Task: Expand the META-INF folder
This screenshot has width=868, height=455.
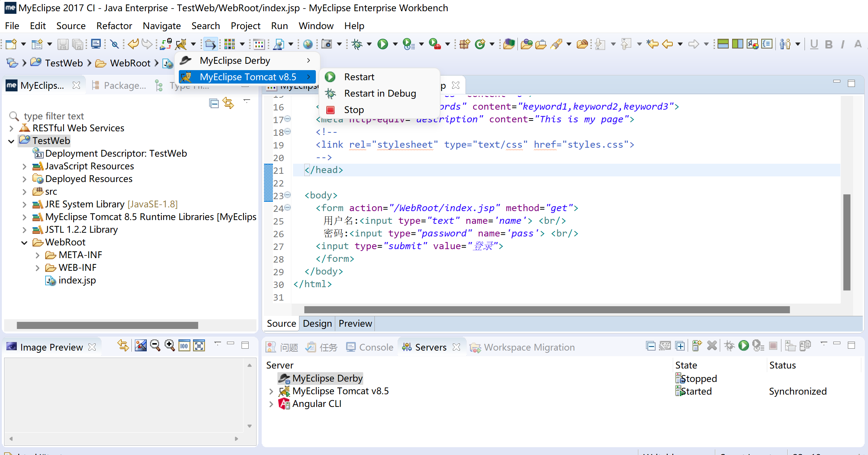Action: tap(37, 255)
